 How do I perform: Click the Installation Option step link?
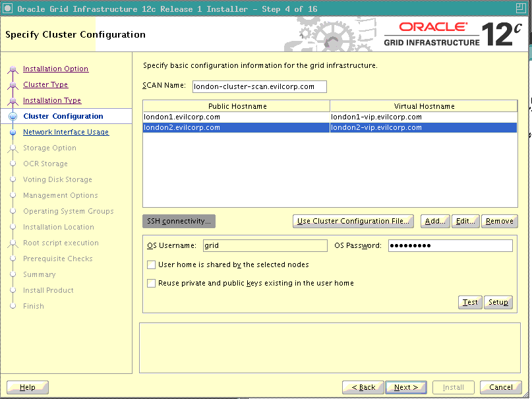(x=55, y=69)
